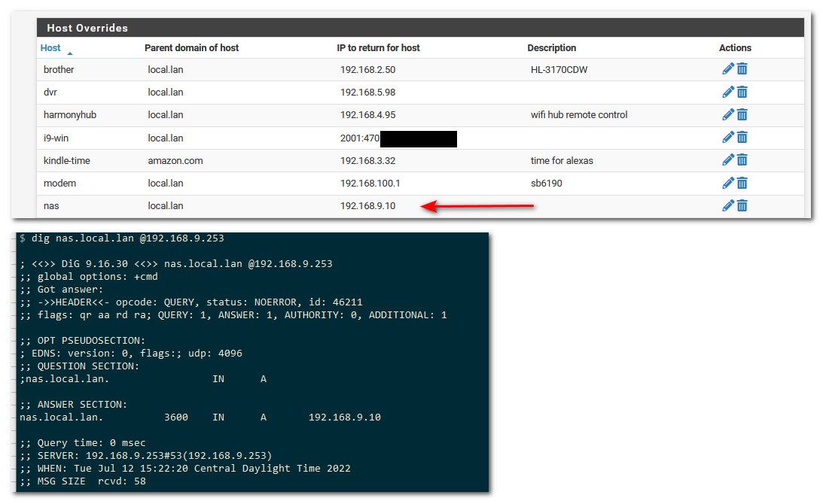Click the WHEN Tue Jul 12 timestamp line
Viewport: 823px width, 504px height.
184,469
